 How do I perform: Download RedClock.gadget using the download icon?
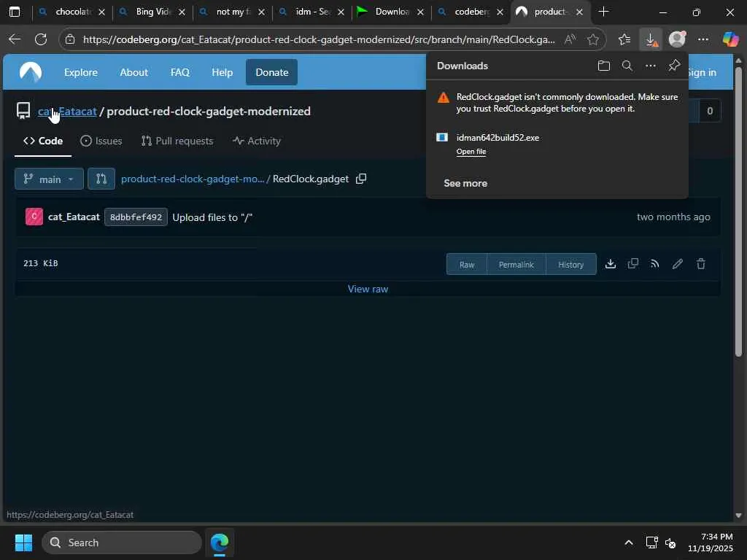(x=611, y=264)
